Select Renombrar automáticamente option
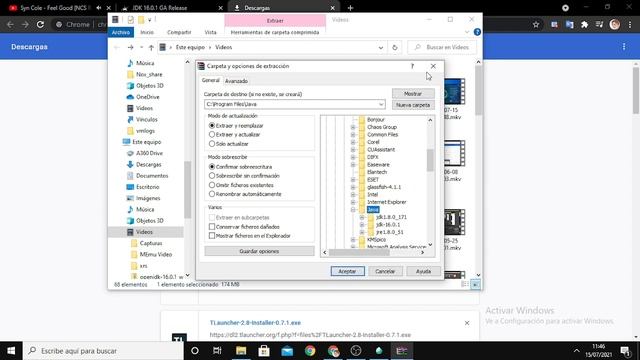This screenshot has width=640, height=360. pos(211,194)
